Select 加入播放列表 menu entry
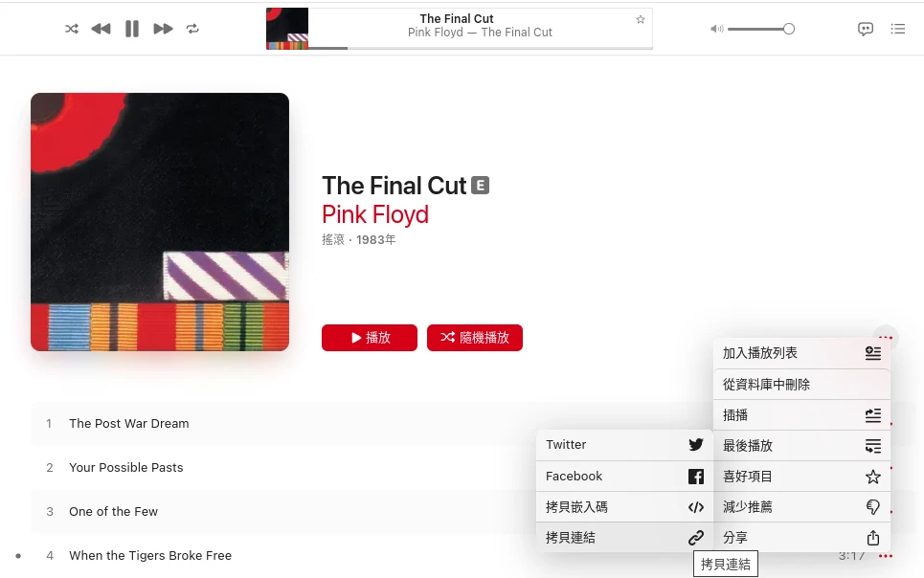The image size is (924, 578). (x=801, y=353)
